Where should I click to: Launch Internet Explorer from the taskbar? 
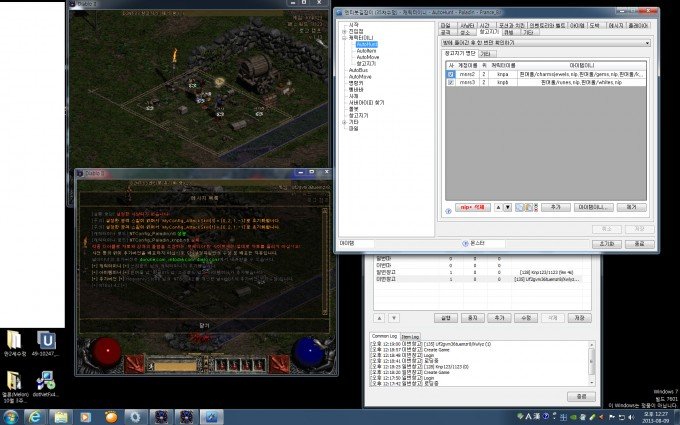tap(35, 417)
